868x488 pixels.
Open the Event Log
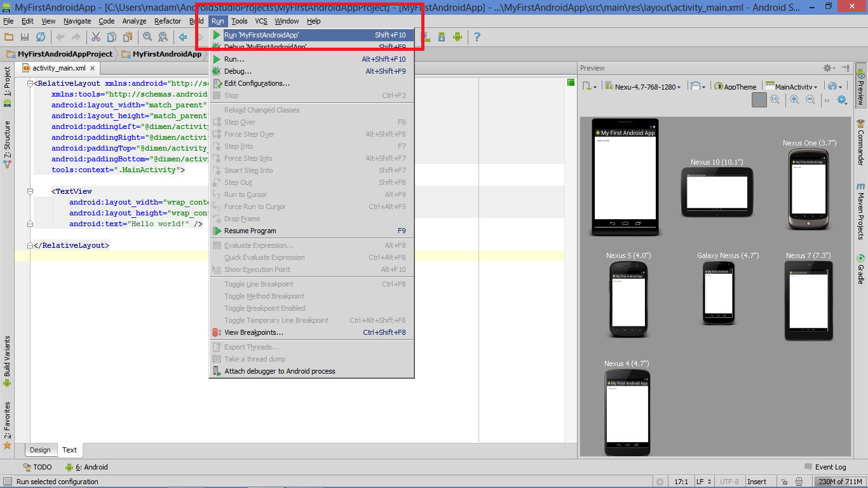[x=825, y=467]
